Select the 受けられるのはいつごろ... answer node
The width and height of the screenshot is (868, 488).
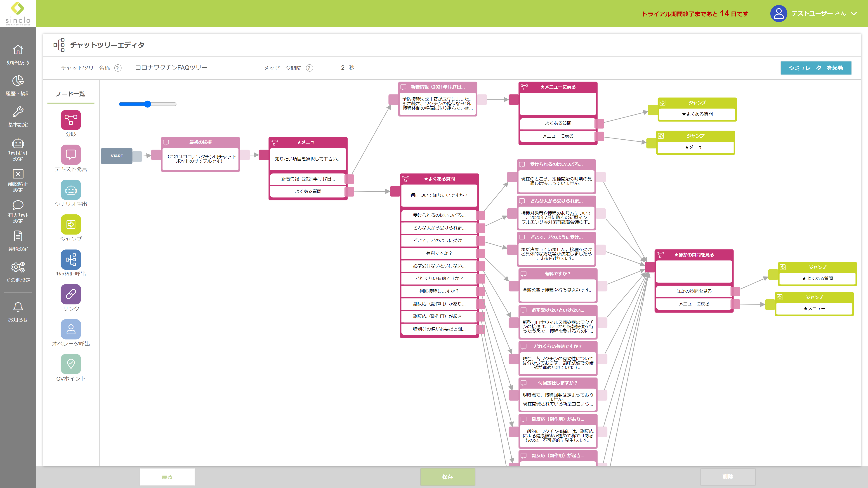tap(556, 176)
